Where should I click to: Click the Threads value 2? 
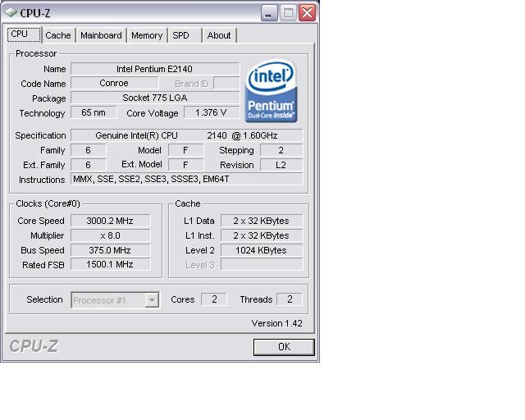click(290, 299)
